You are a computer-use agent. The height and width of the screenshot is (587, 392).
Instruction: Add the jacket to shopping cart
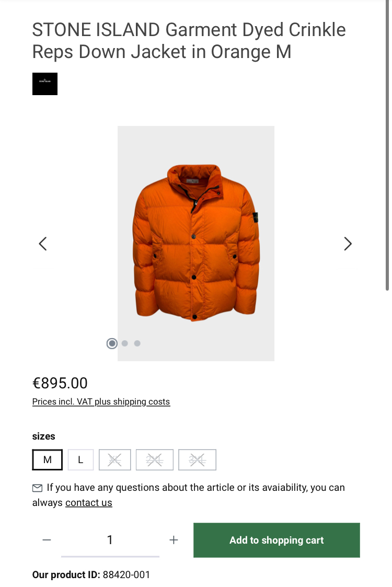point(276,540)
